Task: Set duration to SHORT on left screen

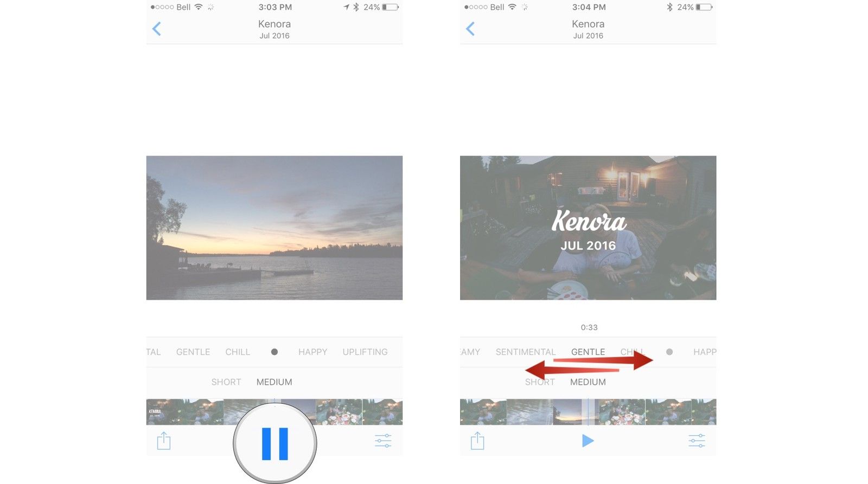Action: point(226,382)
